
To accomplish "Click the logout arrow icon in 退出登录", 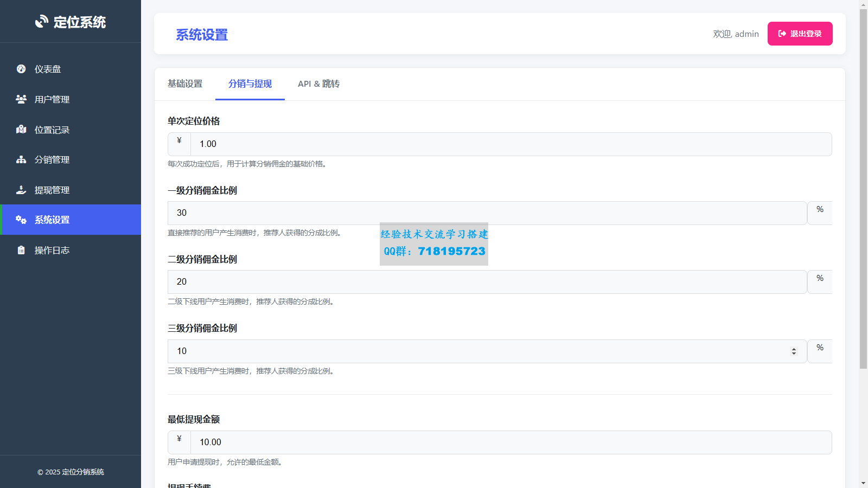I will pyautogui.click(x=782, y=34).
